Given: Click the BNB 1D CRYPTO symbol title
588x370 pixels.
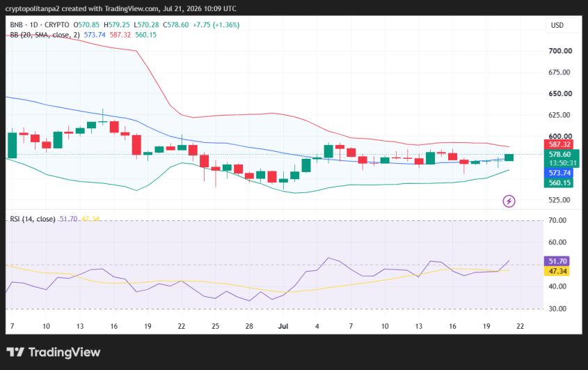Looking at the screenshot, I should (40, 25).
